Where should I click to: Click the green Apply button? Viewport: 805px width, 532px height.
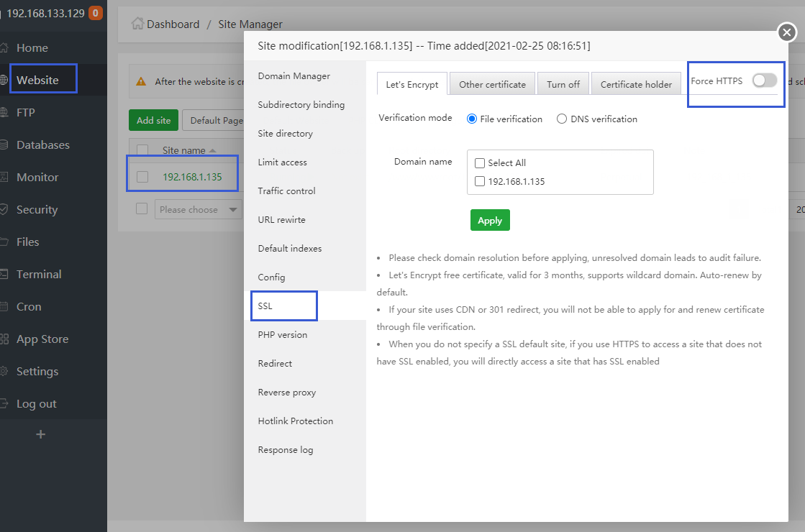point(490,220)
